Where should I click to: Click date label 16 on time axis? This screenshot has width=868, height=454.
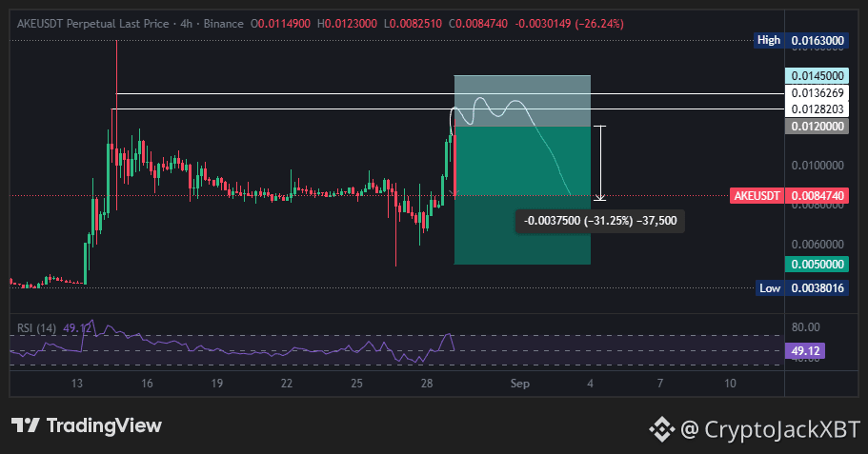147,384
